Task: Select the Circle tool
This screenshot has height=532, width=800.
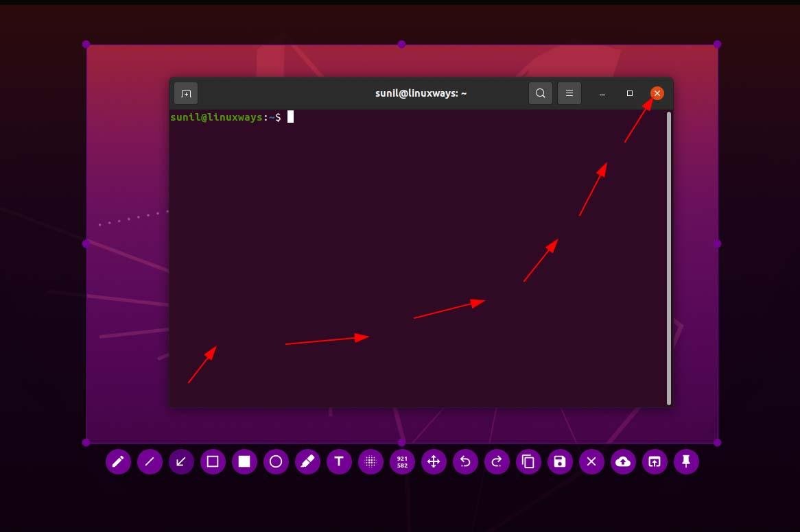Action: [276, 462]
